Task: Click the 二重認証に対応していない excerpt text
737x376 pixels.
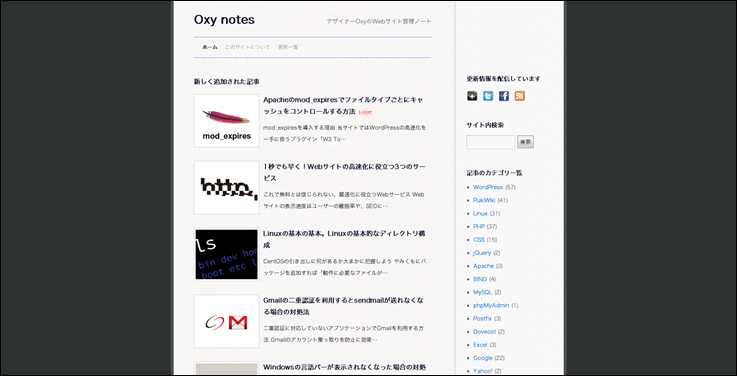Action: (x=345, y=333)
